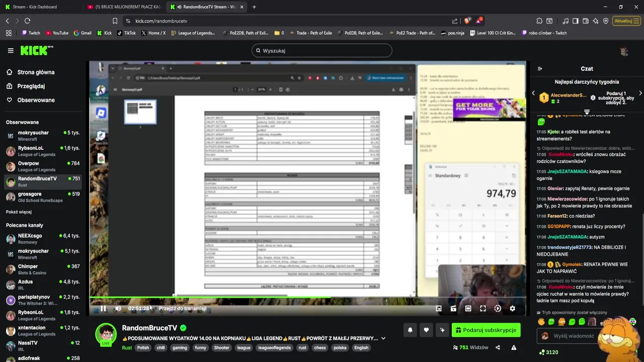The height and width of the screenshot is (362, 644).
Task: Switch to BRUCE MILIONEREM YouTube tab
Action: click(124, 7)
